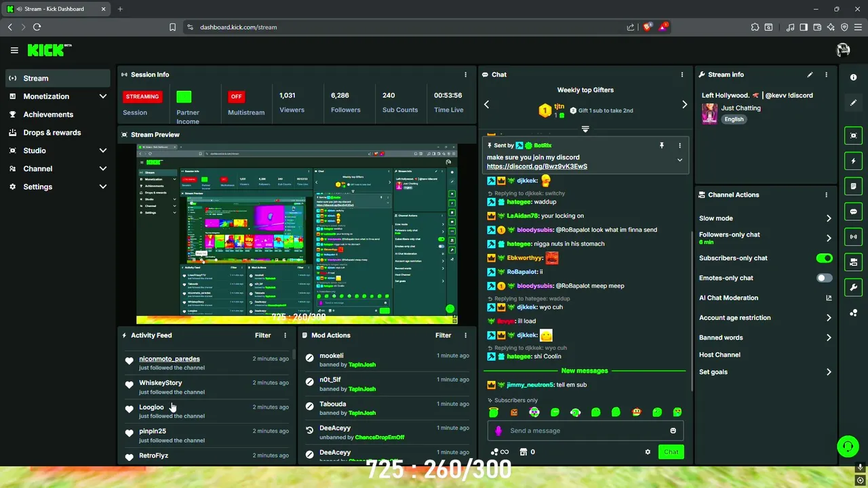Toggle the chat bubble widget icon
Viewport: 868px width, 488px height.
[x=853, y=211]
